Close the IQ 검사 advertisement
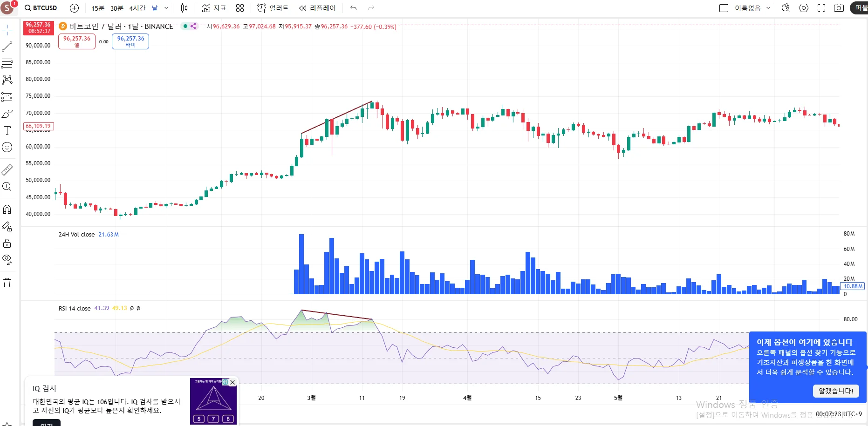Viewport: 868px width, 426px height. pos(232,382)
